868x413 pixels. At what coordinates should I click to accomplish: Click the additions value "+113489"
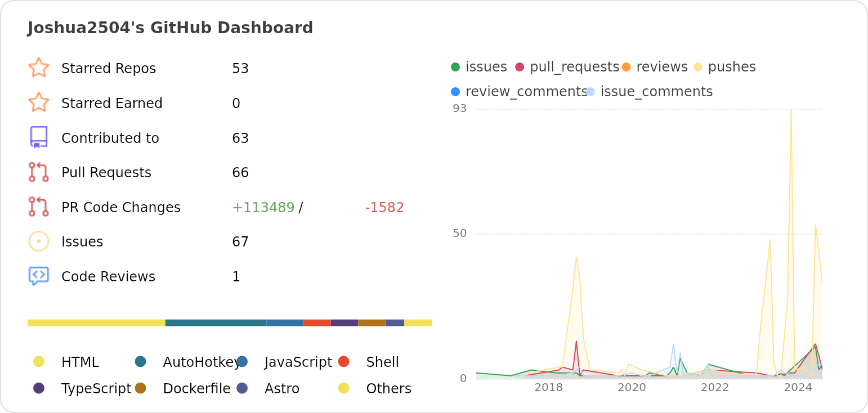(263, 208)
